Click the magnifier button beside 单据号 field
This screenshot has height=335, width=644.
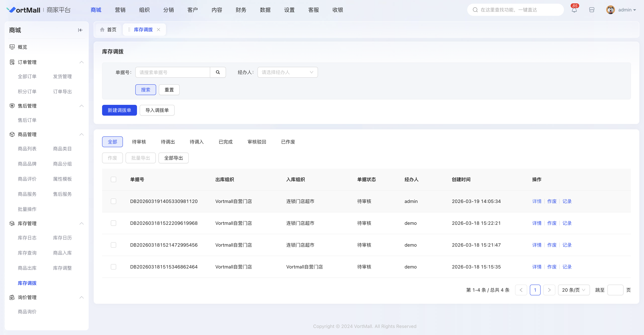pos(218,72)
